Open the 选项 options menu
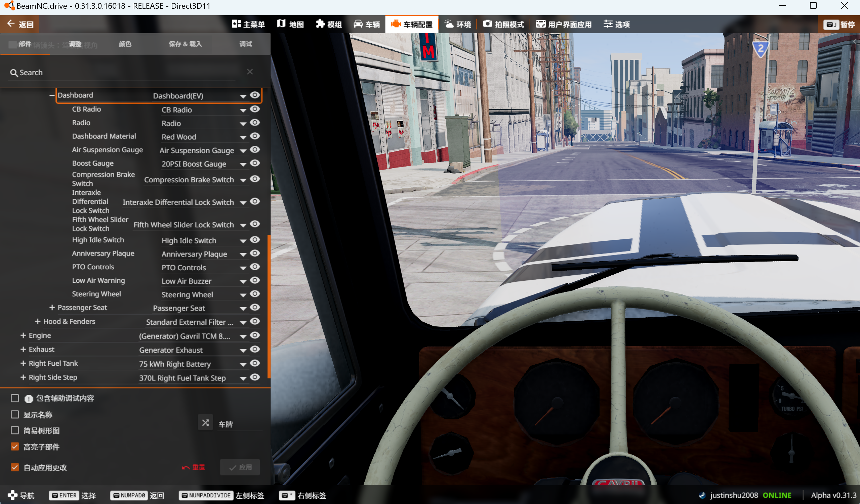Viewport: 860px width, 504px height. point(616,24)
